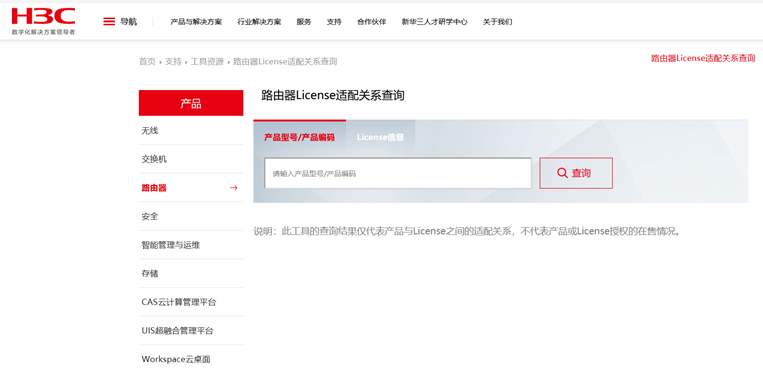This screenshot has height=373, width=763.
Task: Open 合作伙伴 menu
Action: 371,22
